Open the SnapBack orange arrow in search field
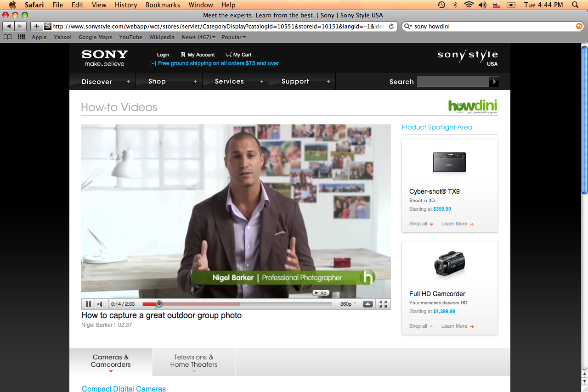The image size is (588, 392). click(x=579, y=26)
